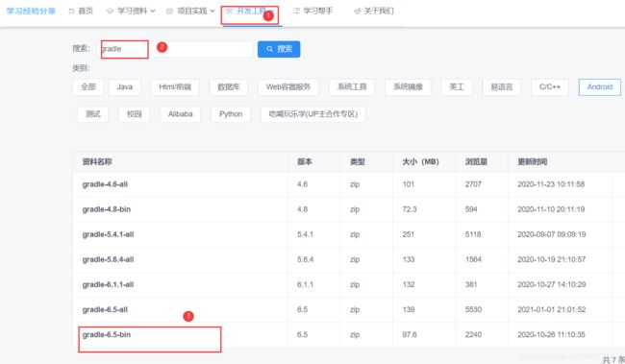Click the 学习帮手 book icon

click(x=296, y=12)
